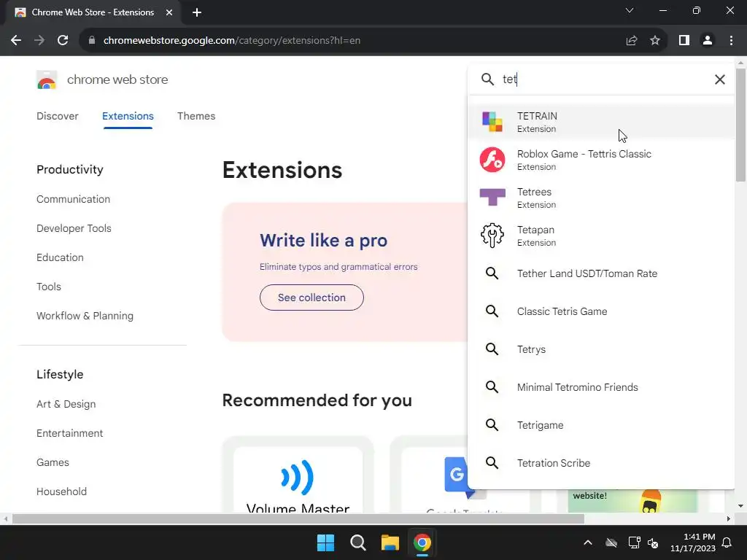The width and height of the screenshot is (747, 560).
Task: Open the notification bell in taskbar
Action: pyautogui.click(x=727, y=542)
